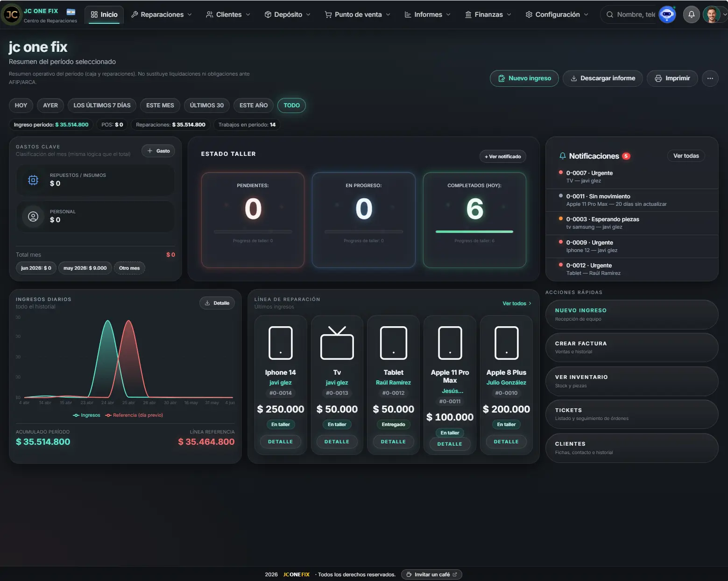The height and width of the screenshot is (581, 728).
Task: Select the ESTE AÑO period filter
Action: (x=254, y=105)
